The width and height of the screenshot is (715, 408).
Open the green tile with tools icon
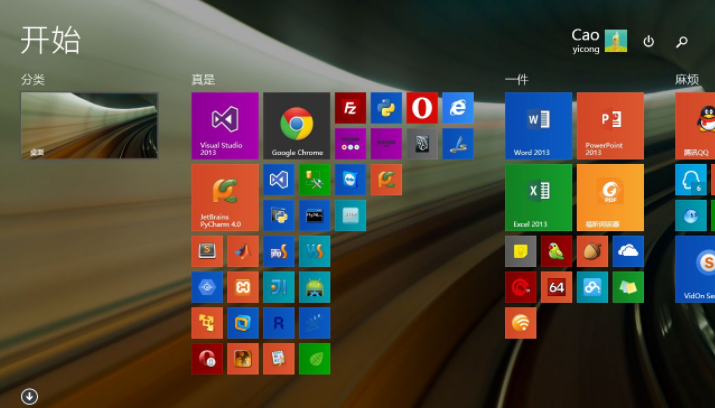coord(315,180)
